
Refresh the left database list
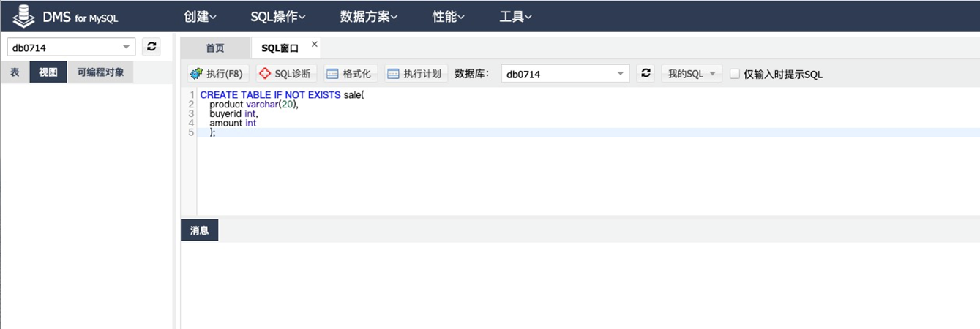151,47
